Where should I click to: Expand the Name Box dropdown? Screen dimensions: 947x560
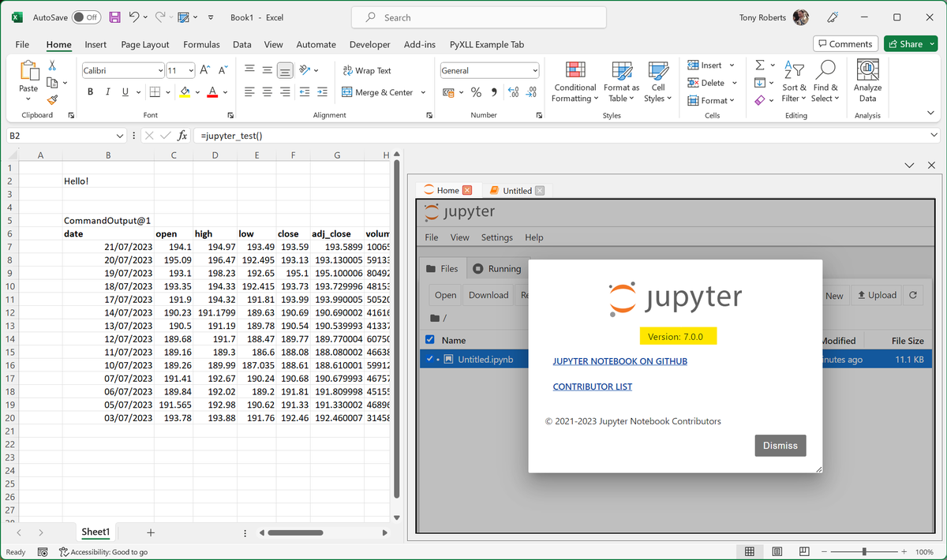pos(120,136)
